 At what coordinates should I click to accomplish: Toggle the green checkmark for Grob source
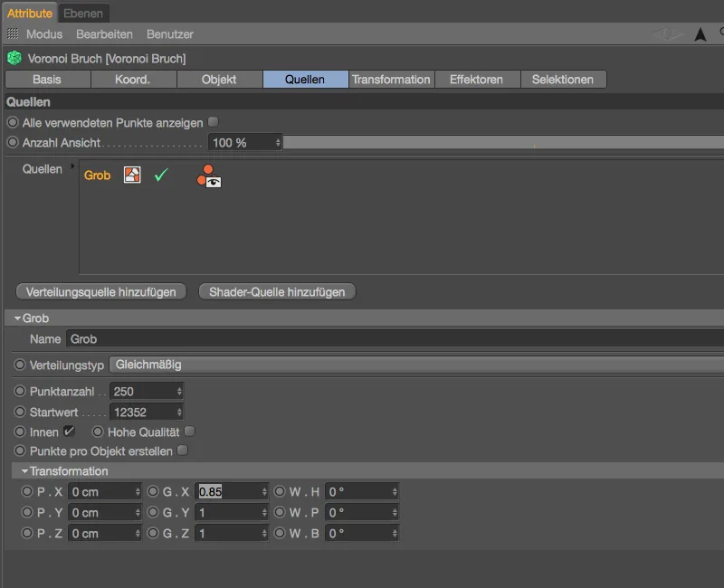coord(161,175)
